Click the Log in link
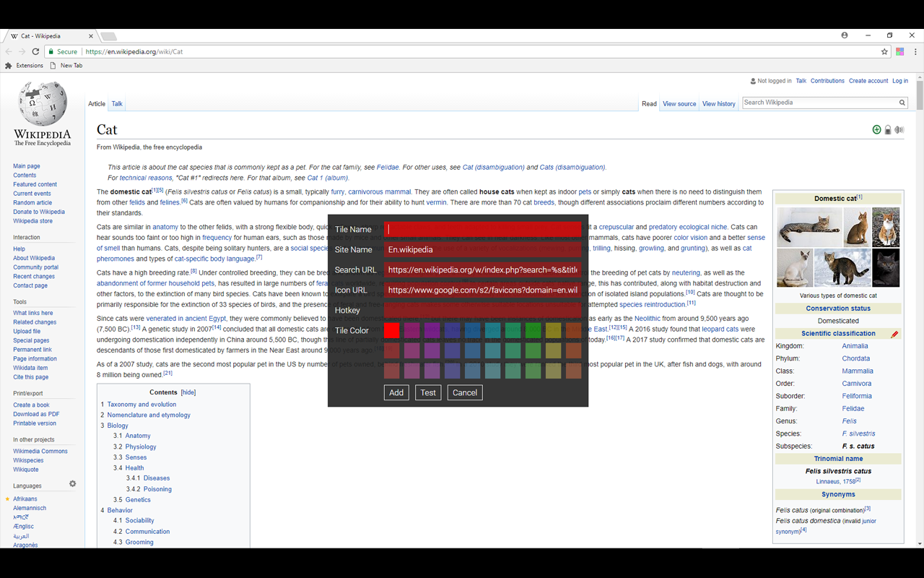Screen dimensions: 924x578 pyautogui.click(x=900, y=81)
